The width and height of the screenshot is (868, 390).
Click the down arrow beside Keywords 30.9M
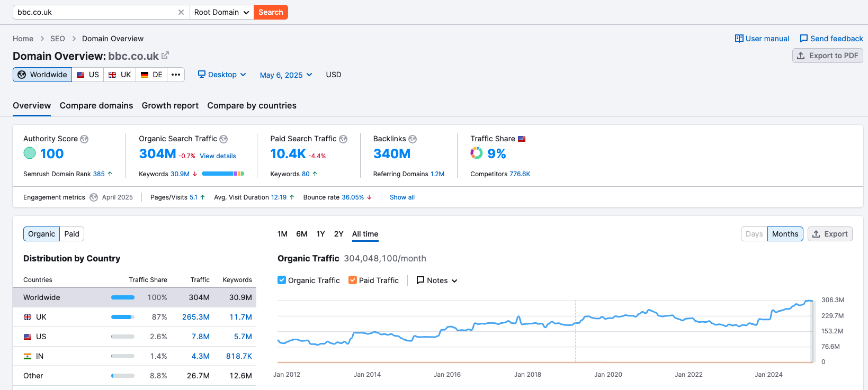(195, 174)
